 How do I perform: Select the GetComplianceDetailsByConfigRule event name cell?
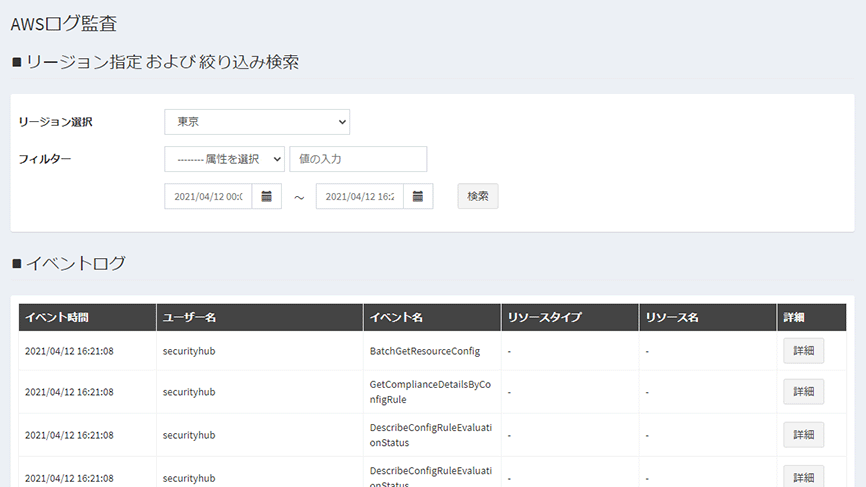pyautogui.click(x=430, y=391)
